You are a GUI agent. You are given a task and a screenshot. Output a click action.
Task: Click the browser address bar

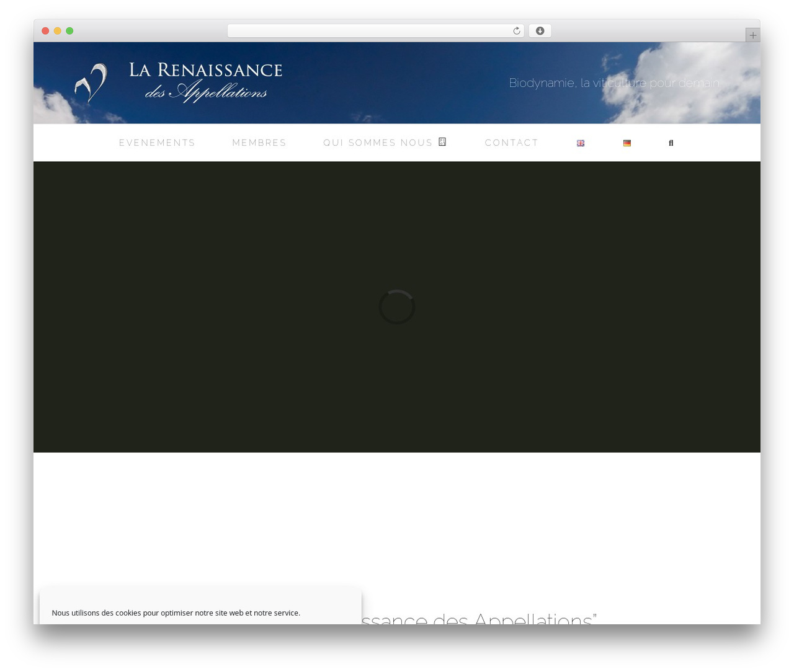(376, 31)
